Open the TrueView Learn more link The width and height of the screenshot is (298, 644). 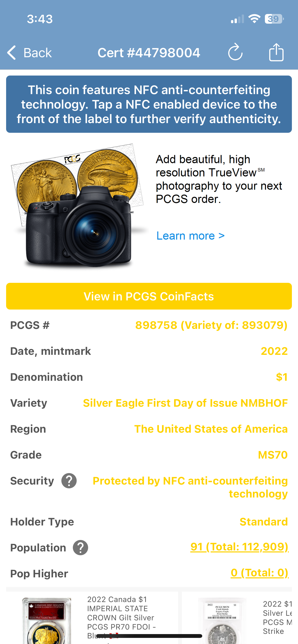[190, 236]
